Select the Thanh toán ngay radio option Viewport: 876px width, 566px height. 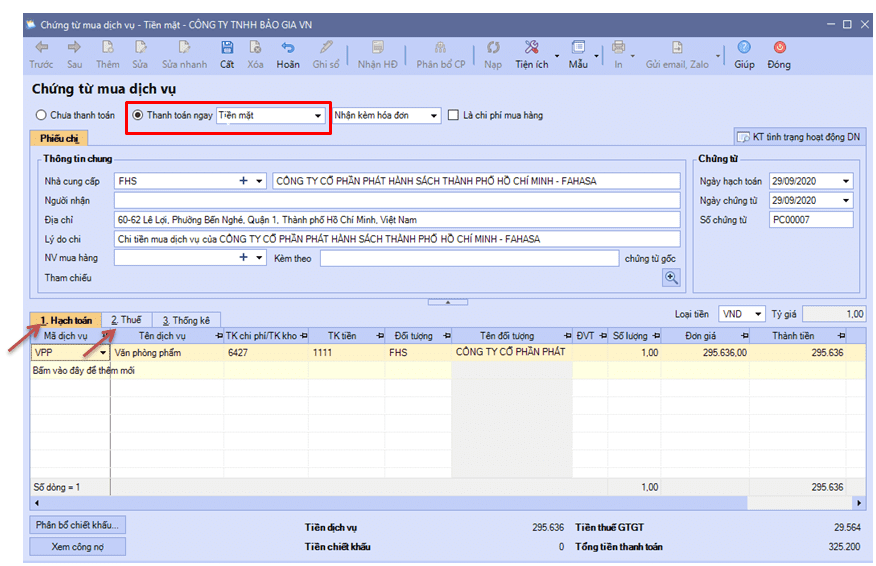coord(138,116)
